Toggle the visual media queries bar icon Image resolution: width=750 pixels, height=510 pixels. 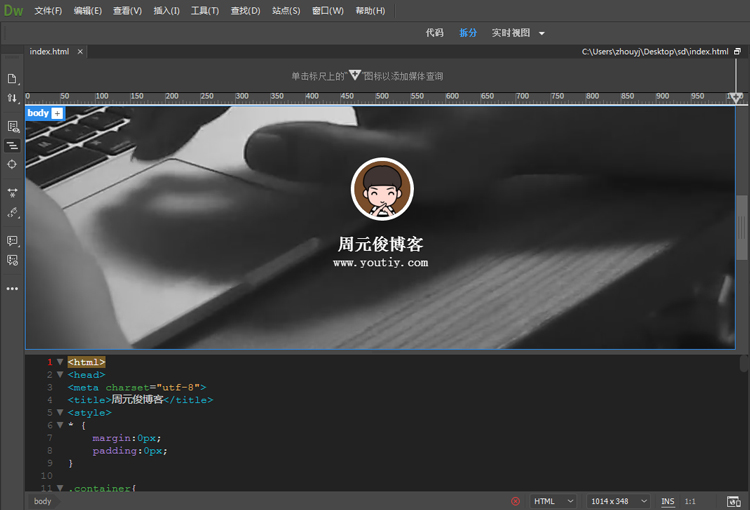coord(12,145)
